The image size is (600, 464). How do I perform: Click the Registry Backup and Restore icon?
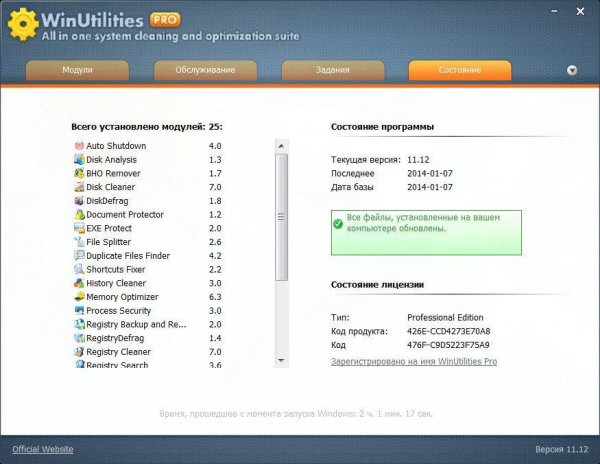point(79,324)
